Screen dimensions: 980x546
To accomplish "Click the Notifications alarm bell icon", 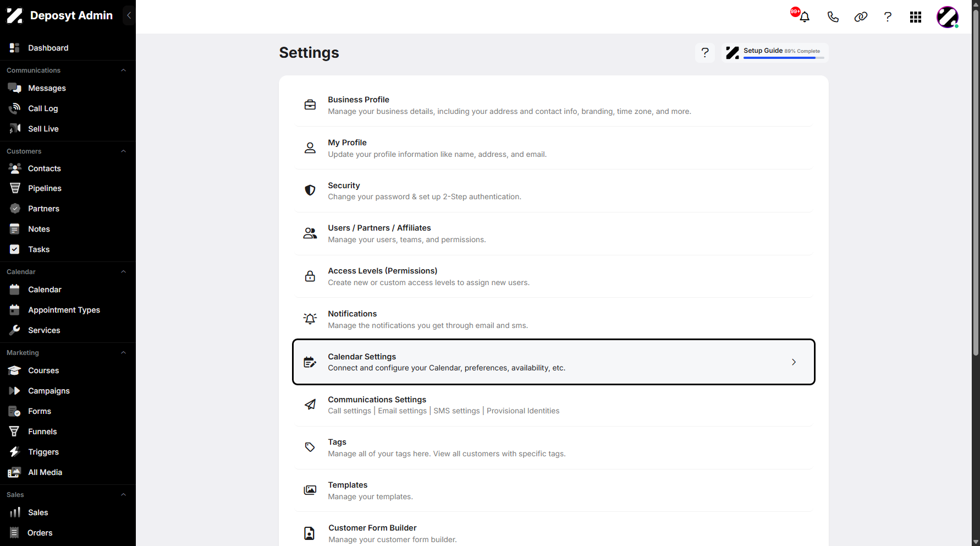I will point(310,319).
